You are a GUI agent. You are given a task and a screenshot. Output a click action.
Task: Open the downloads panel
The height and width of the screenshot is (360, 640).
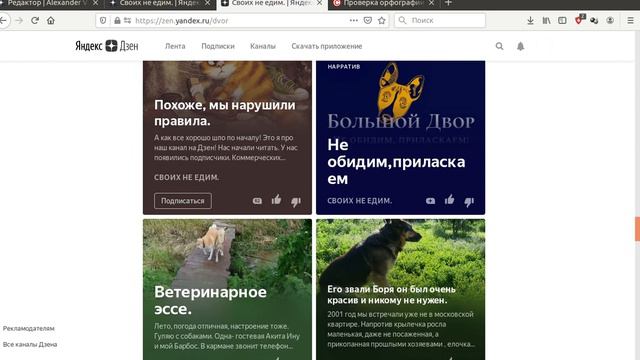(x=530, y=20)
